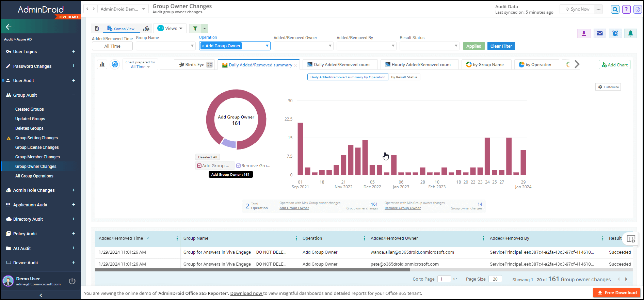Click the help question mark icon
The image size is (644, 300).
click(626, 10)
